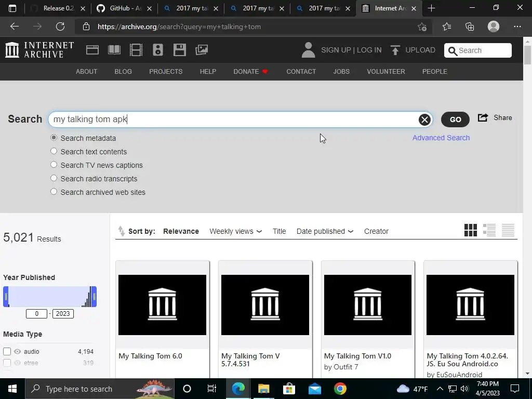Screen dimensions: 532x399
Task: Toggle the eye icon next to etree
Action: coord(18,363)
